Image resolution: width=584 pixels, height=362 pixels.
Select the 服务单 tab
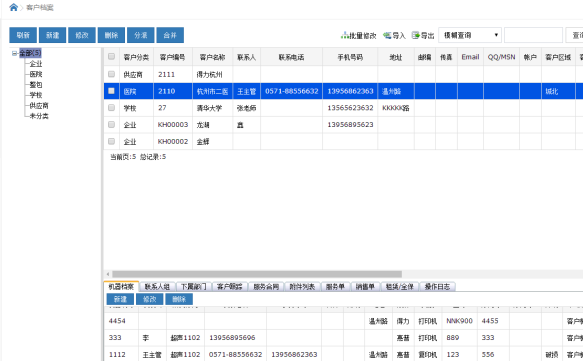click(x=335, y=286)
